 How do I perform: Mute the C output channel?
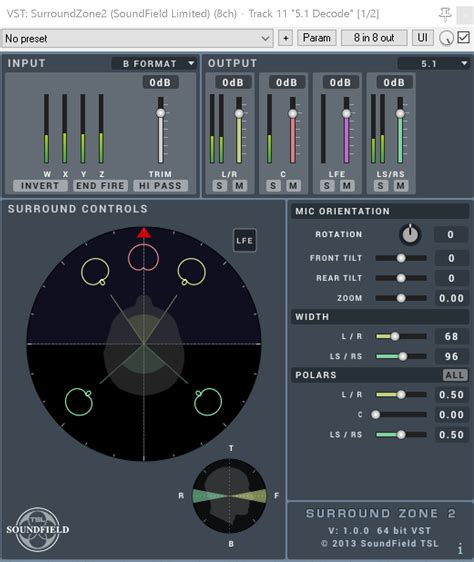(x=293, y=186)
